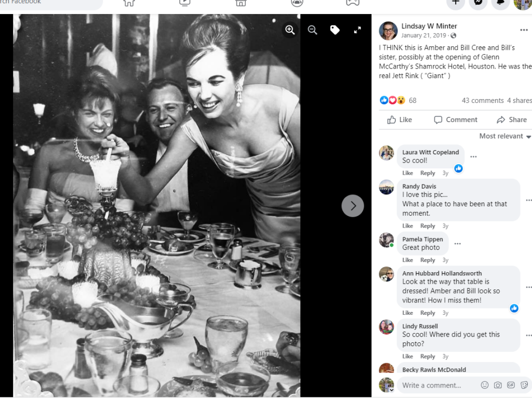532x399 pixels.
Task: Click the tag photo icon
Action: click(335, 30)
